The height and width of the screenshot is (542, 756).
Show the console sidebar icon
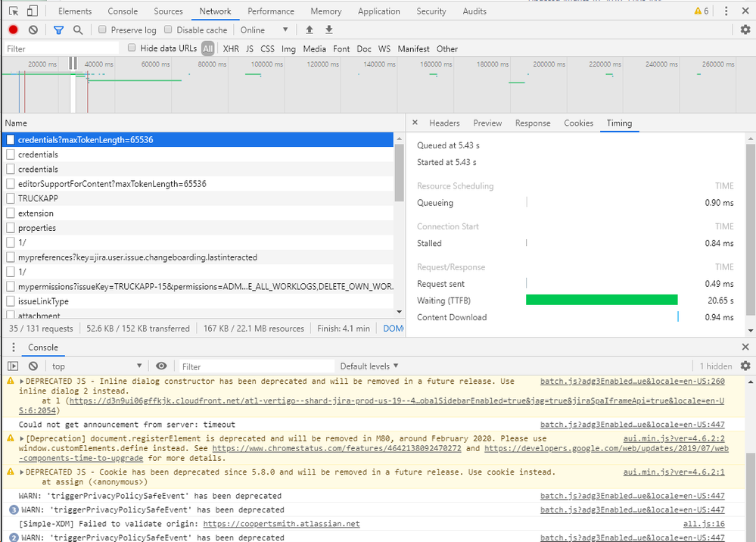click(x=14, y=366)
